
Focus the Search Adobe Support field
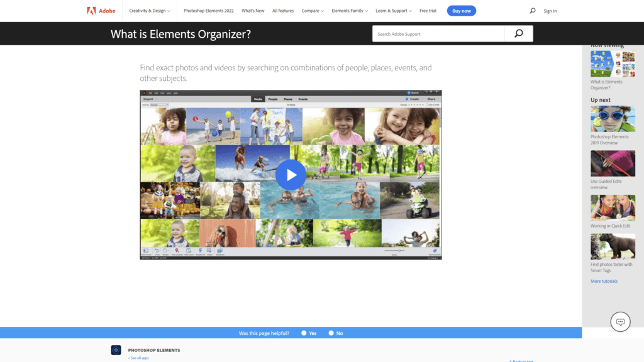point(438,34)
